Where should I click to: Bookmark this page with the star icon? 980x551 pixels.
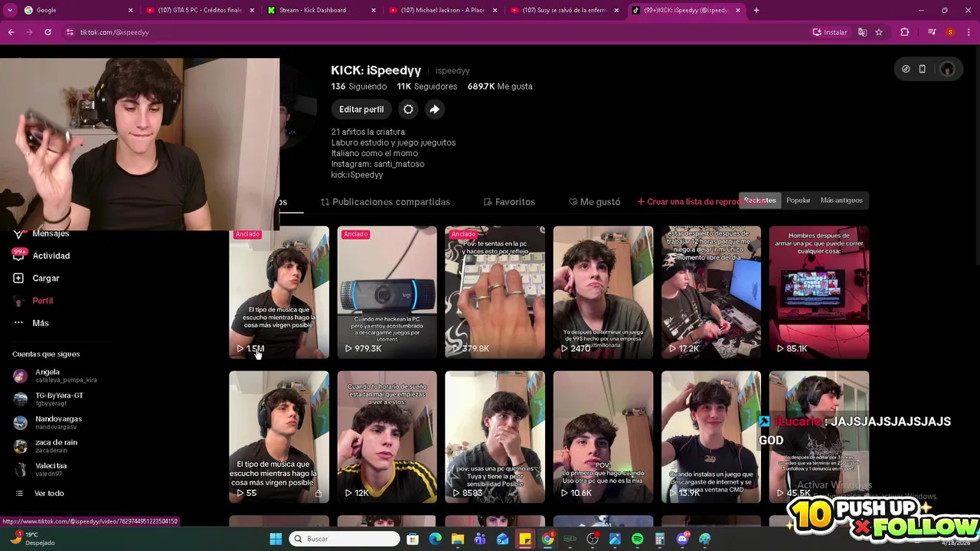879,32
